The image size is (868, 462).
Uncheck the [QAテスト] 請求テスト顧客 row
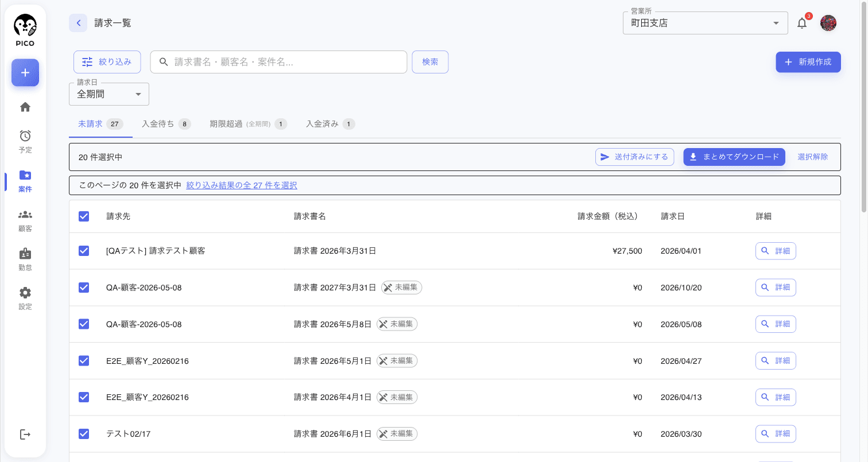point(84,251)
